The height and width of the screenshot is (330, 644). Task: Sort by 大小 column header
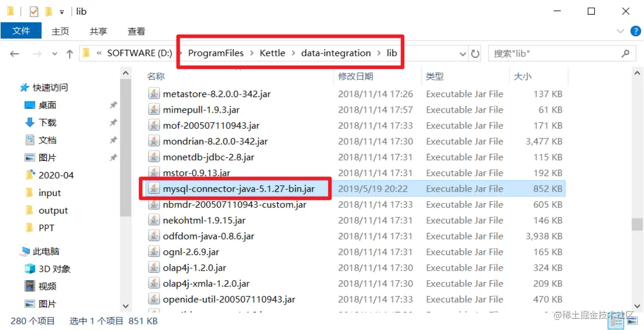coord(522,76)
